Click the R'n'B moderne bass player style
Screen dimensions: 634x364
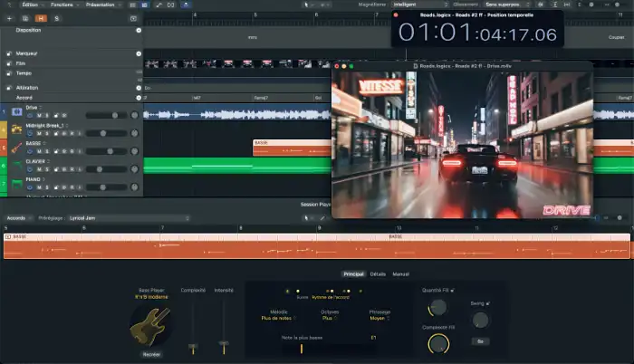click(151, 297)
